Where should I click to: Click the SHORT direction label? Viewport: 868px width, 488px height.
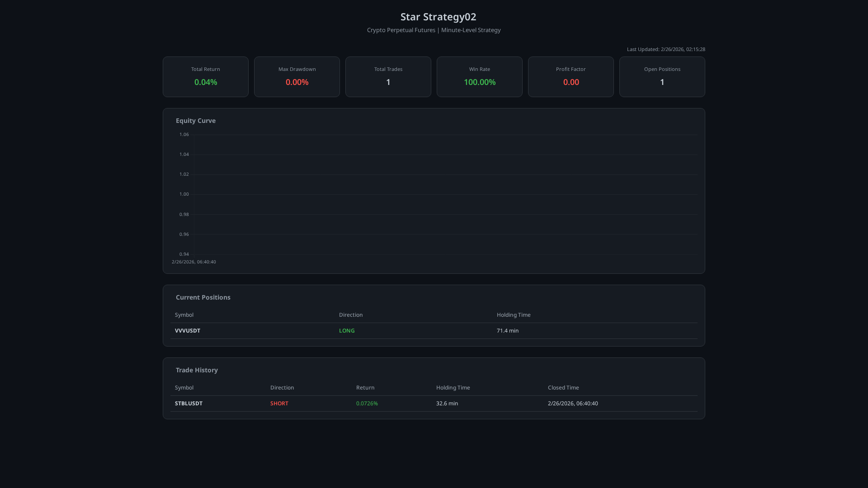(x=279, y=403)
